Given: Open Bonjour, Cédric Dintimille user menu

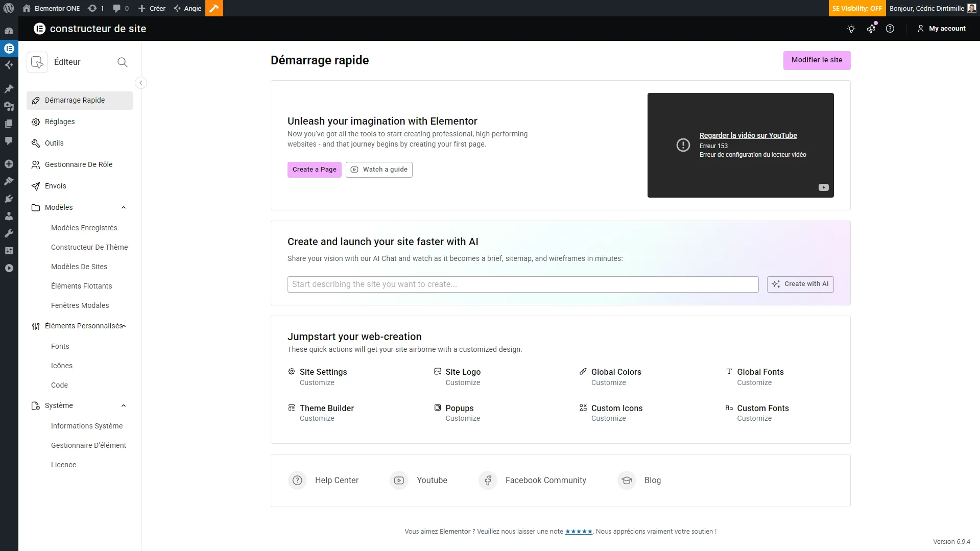Looking at the screenshot, I should pos(933,8).
